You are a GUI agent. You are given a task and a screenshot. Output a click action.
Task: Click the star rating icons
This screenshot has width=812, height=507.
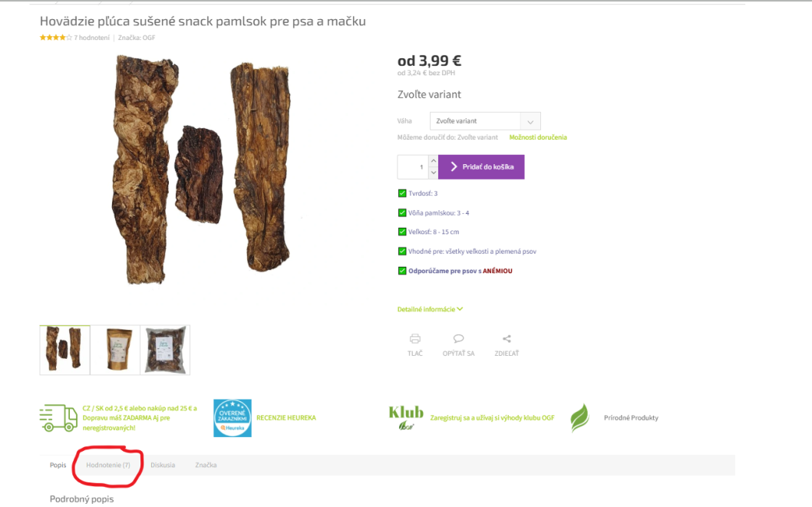pyautogui.click(x=56, y=38)
